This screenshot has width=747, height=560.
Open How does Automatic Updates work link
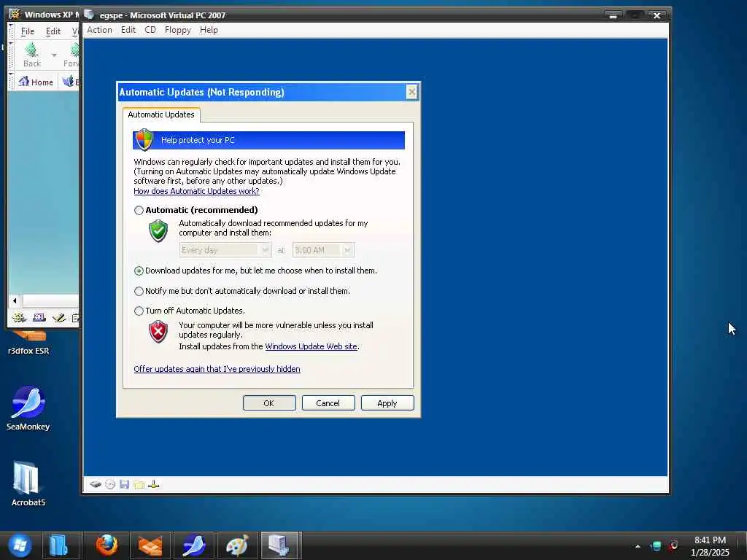click(x=196, y=191)
